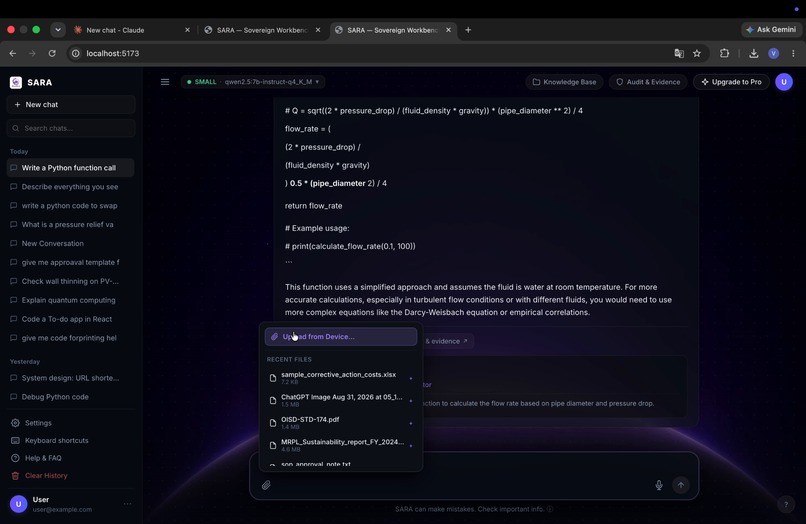Image resolution: width=806 pixels, height=524 pixels.
Task: Click the Chrome profile avatar V
Action: coord(773,53)
